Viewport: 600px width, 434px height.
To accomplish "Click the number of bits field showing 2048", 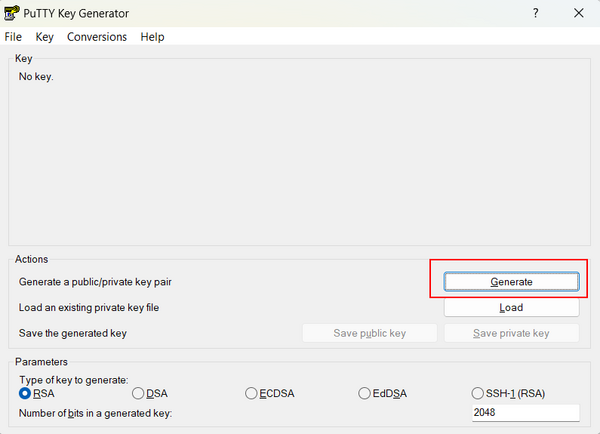I will click(x=526, y=413).
